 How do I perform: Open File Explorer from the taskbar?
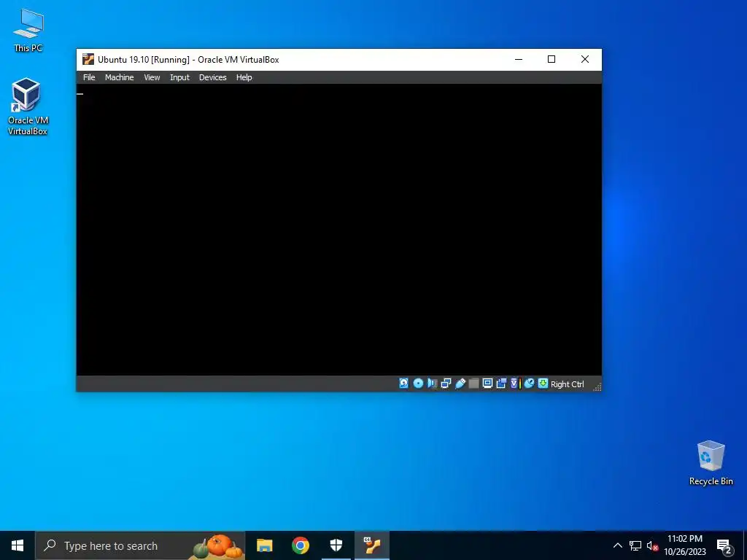pyautogui.click(x=264, y=545)
